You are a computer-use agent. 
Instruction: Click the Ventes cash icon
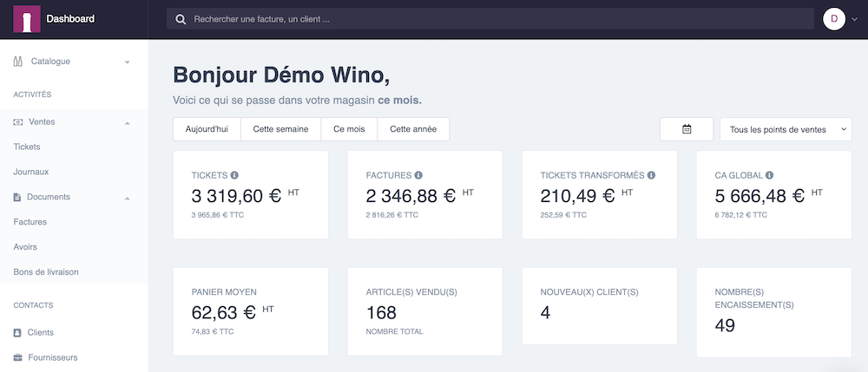tap(17, 121)
